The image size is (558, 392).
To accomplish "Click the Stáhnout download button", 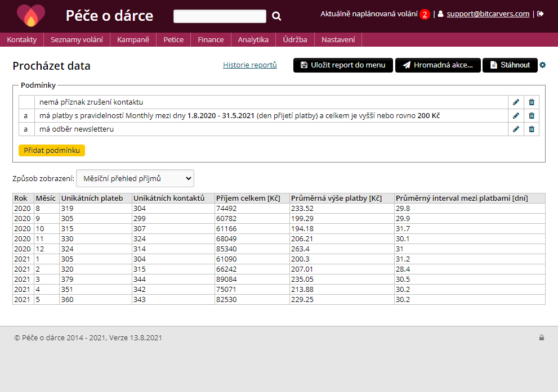I will (510, 65).
